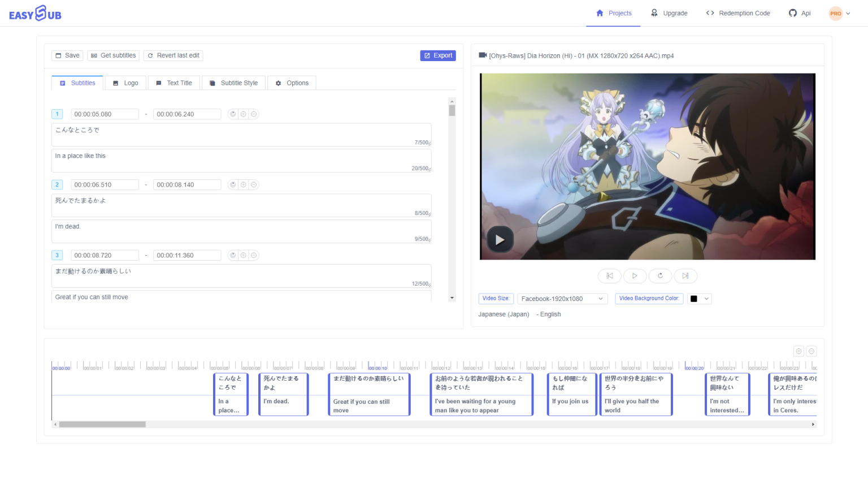
Task: Skip to the start of the video
Action: pyautogui.click(x=609, y=275)
